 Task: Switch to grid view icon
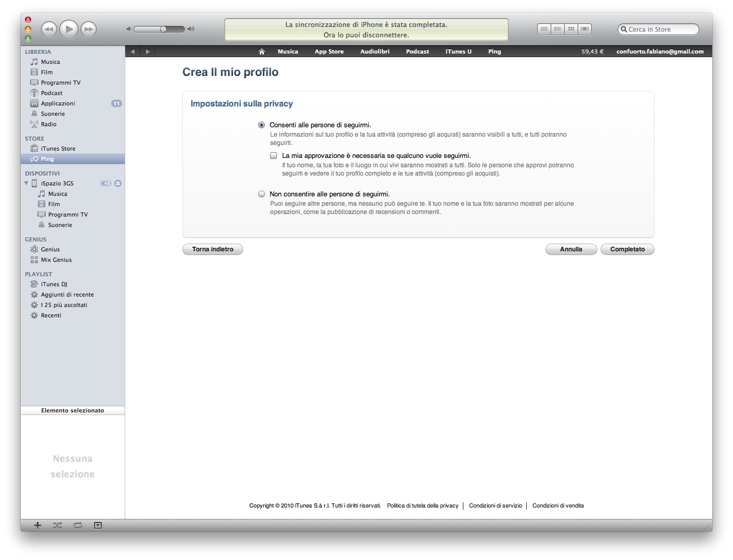571,29
